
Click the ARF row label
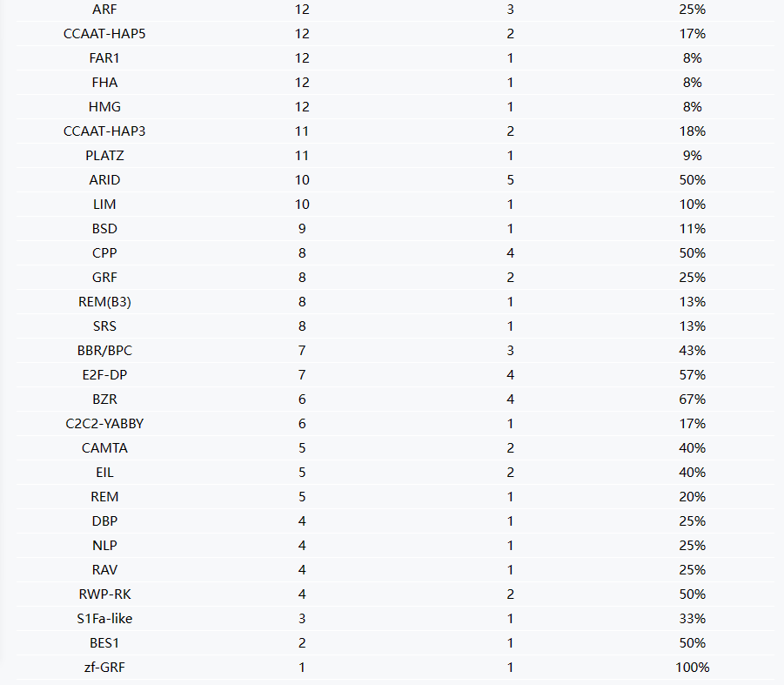pyautogui.click(x=104, y=10)
